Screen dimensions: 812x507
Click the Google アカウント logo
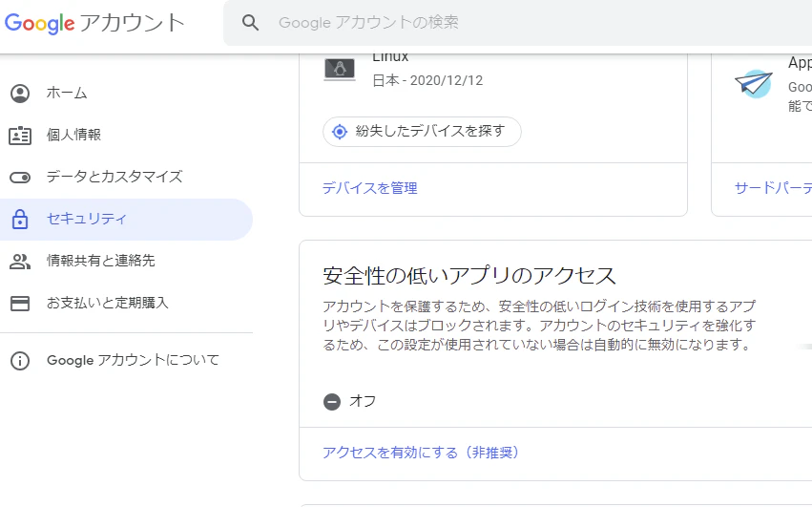tap(94, 23)
